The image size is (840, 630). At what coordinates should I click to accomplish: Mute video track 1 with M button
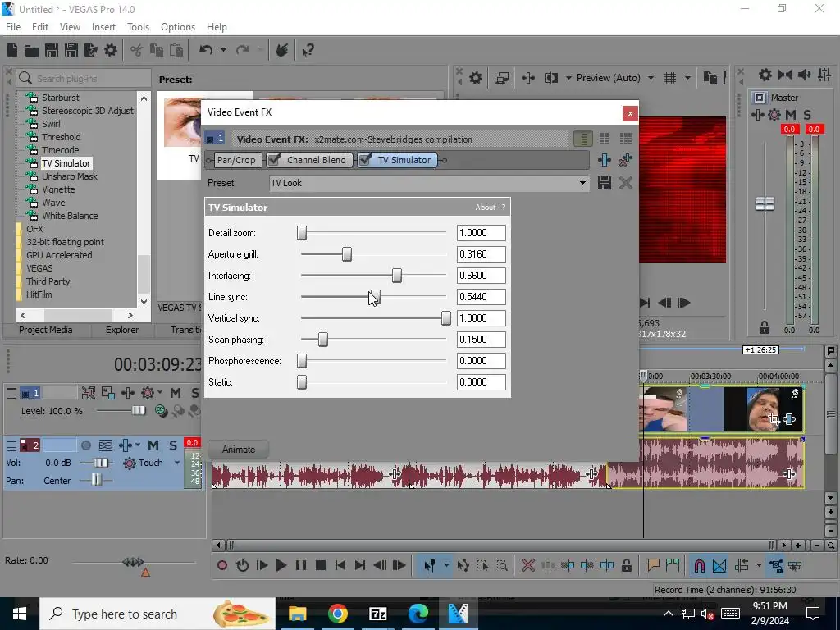coord(176,393)
